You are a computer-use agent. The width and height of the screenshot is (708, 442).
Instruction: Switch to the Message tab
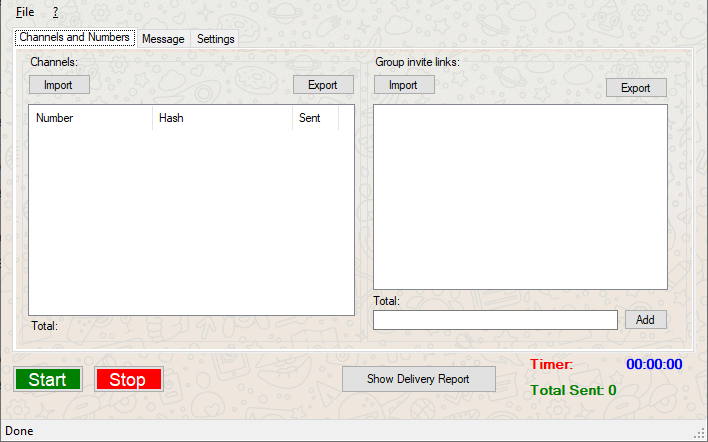click(x=163, y=39)
